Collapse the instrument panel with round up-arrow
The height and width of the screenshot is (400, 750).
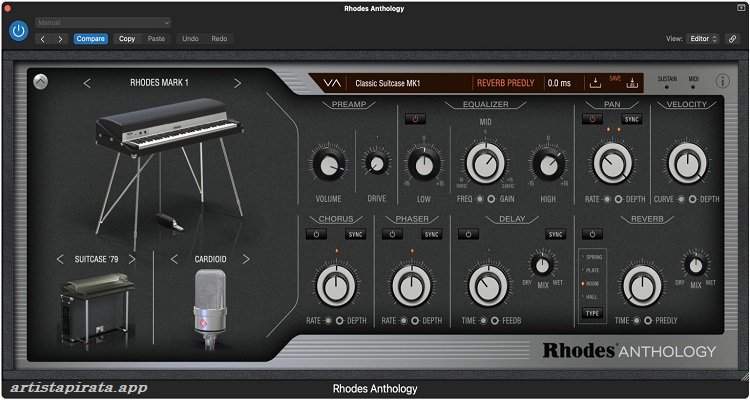tap(41, 82)
